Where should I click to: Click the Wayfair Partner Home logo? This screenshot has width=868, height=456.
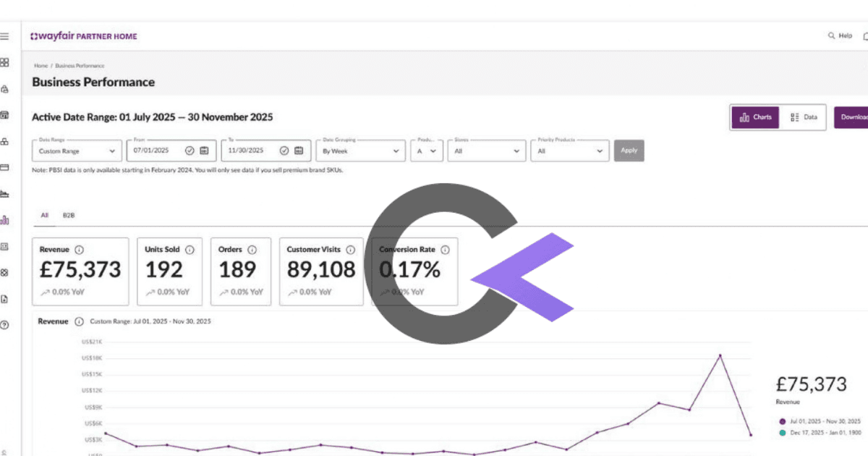(x=84, y=36)
